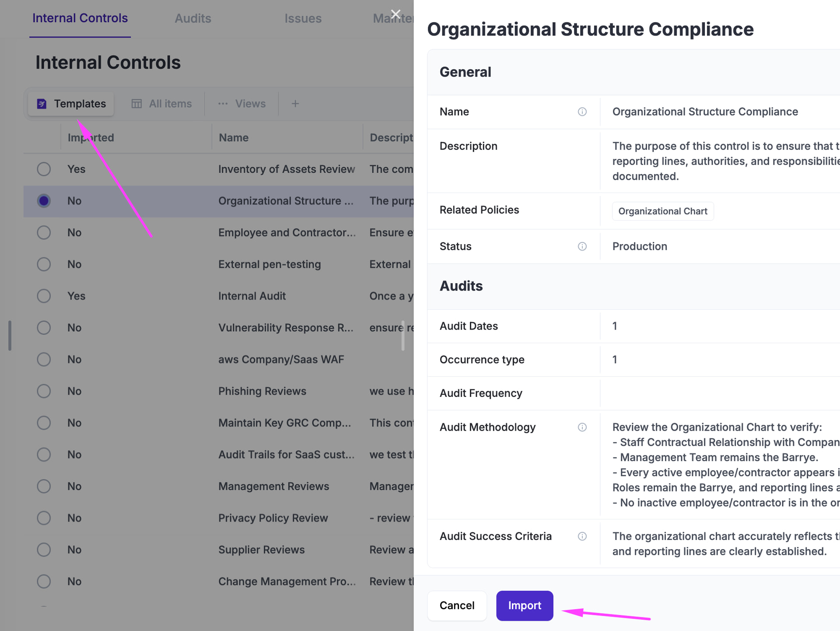This screenshot has width=840, height=631.
Task: Select radio button for External pen-testing row
Action: (44, 264)
